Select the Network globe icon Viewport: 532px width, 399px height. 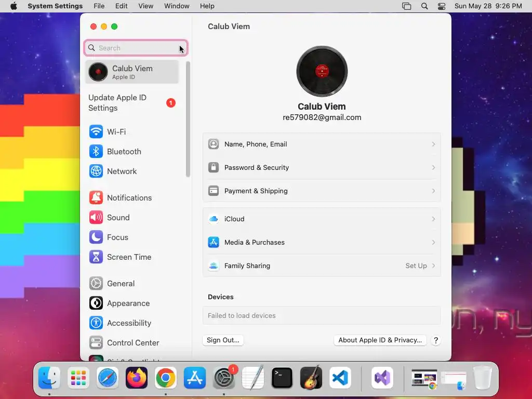tap(96, 171)
